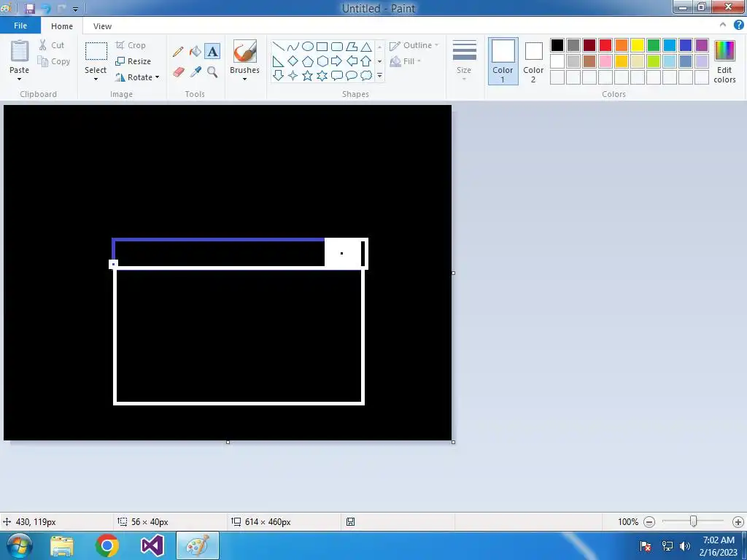The image size is (747, 560).
Task: Choose the Up arrow shape
Action: [366, 61]
